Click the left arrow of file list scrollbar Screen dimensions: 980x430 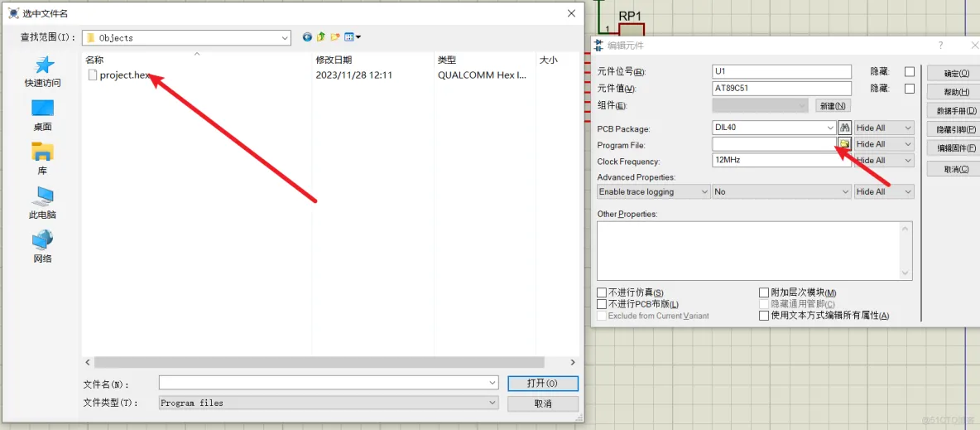88,362
